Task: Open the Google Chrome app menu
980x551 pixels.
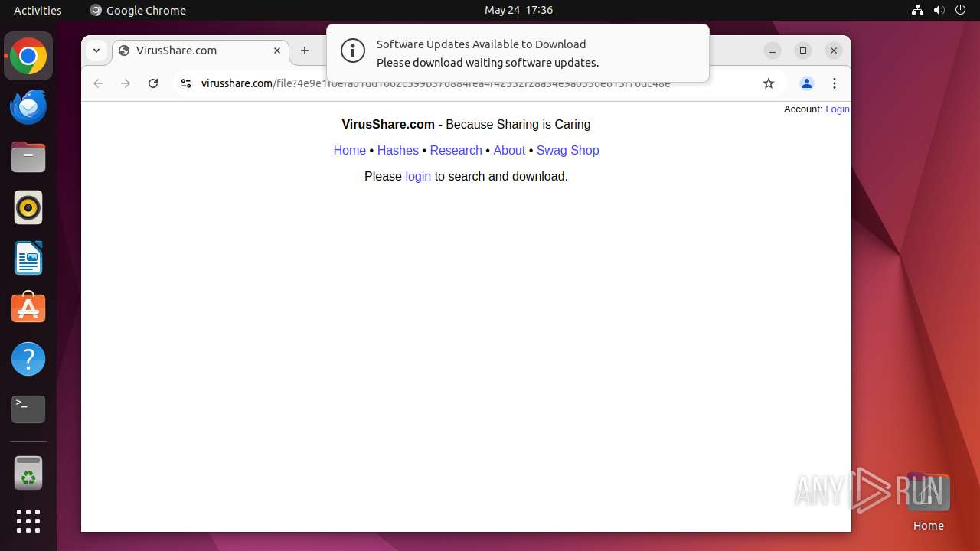Action: [138, 10]
